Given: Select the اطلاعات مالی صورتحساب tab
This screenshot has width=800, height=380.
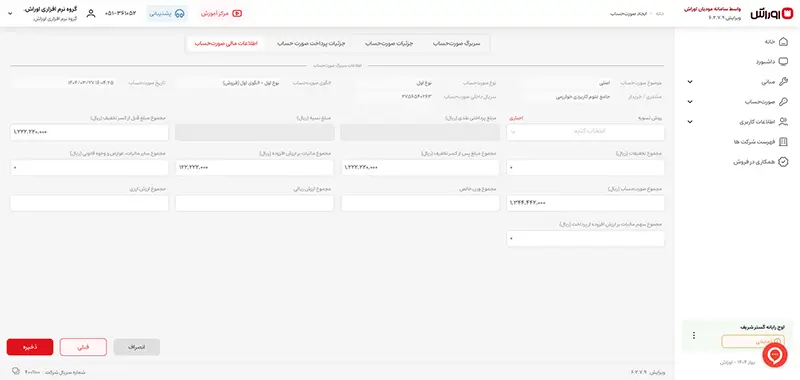Looking at the screenshot, I should 226,44.
